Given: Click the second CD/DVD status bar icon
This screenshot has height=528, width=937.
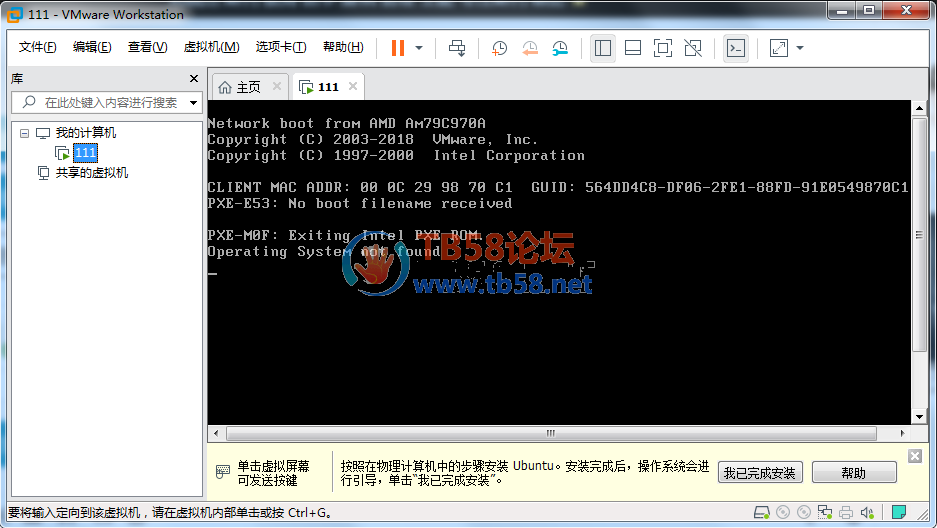Looking at the screenshot, I should 804,512.
